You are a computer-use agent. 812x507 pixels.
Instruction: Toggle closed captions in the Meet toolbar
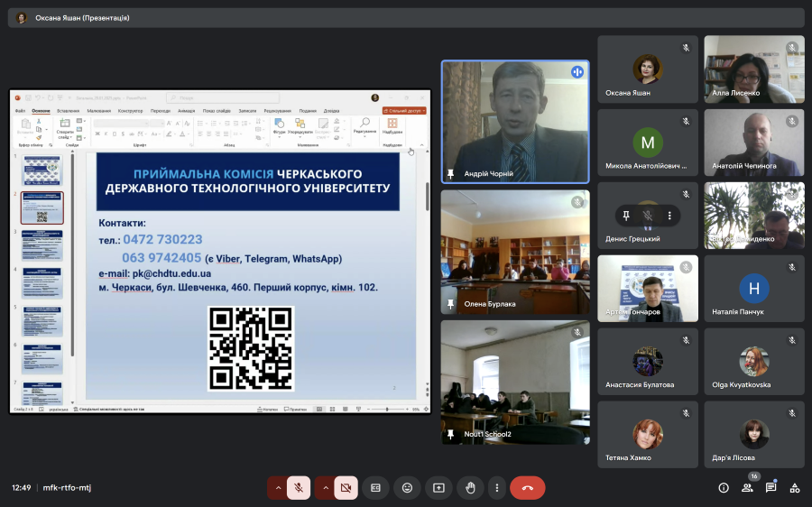pos(375,488)
